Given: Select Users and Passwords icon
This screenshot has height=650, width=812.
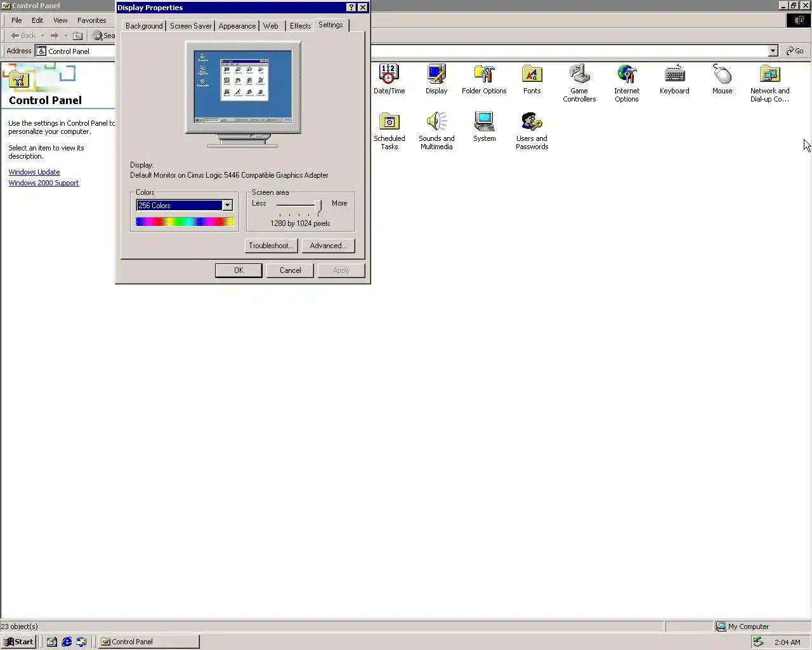Looking at the screenshot, I should (x=532, y=131).
